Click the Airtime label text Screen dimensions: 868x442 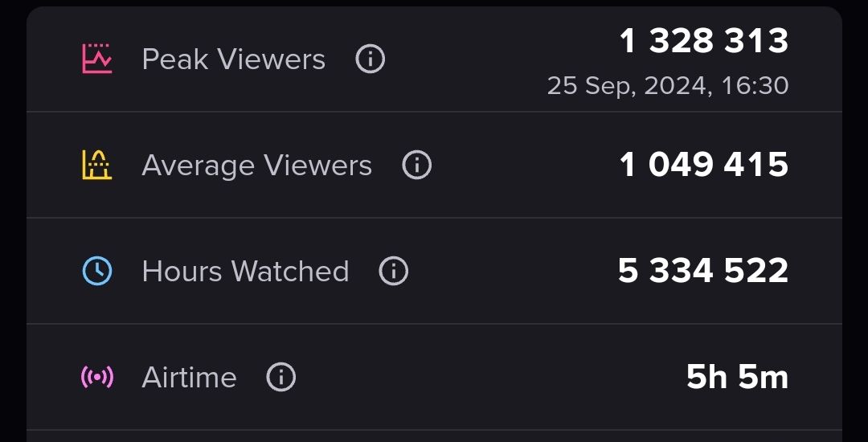[189, 378]
